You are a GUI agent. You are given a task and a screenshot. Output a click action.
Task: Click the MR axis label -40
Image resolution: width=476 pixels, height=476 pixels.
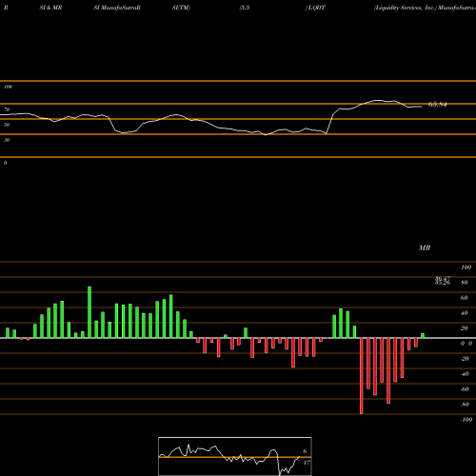[x=465, y=374]
